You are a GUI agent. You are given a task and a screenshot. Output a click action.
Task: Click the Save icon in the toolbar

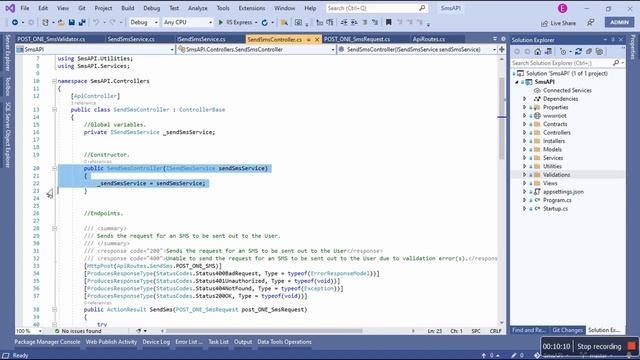click(71, 22)
